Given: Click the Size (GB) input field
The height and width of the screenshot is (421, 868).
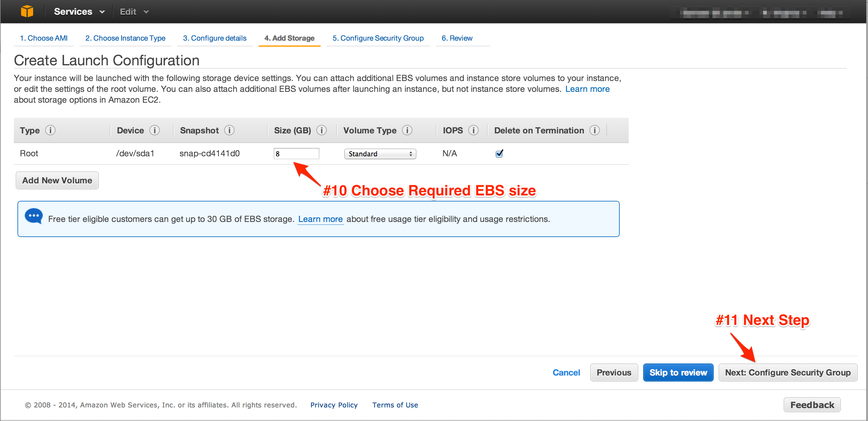Looking at the screenshot, I should click(x=297, y=154).
